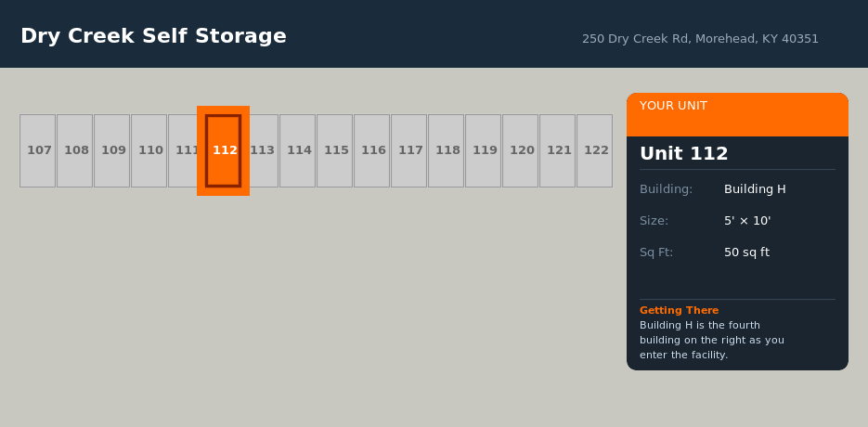This screenshot has width=868, height=427.
Task: Pick unit 119 box
Action: pyautogui.click(x=483, y=150)
